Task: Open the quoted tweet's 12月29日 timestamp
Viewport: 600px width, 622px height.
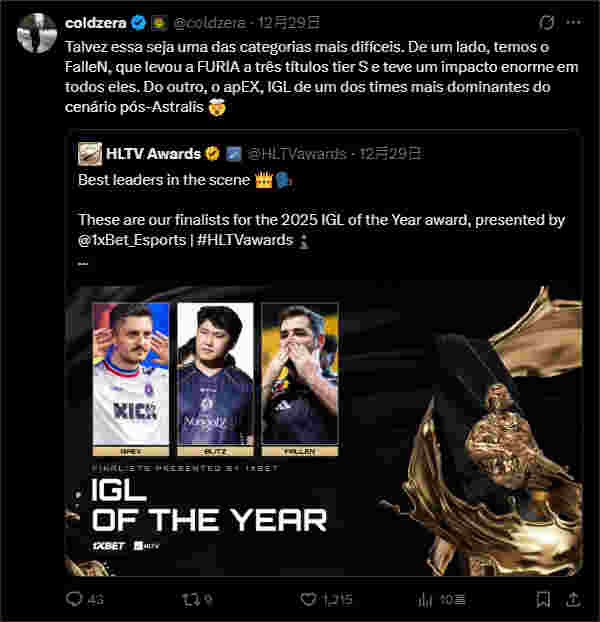Action: coord(391,154)
